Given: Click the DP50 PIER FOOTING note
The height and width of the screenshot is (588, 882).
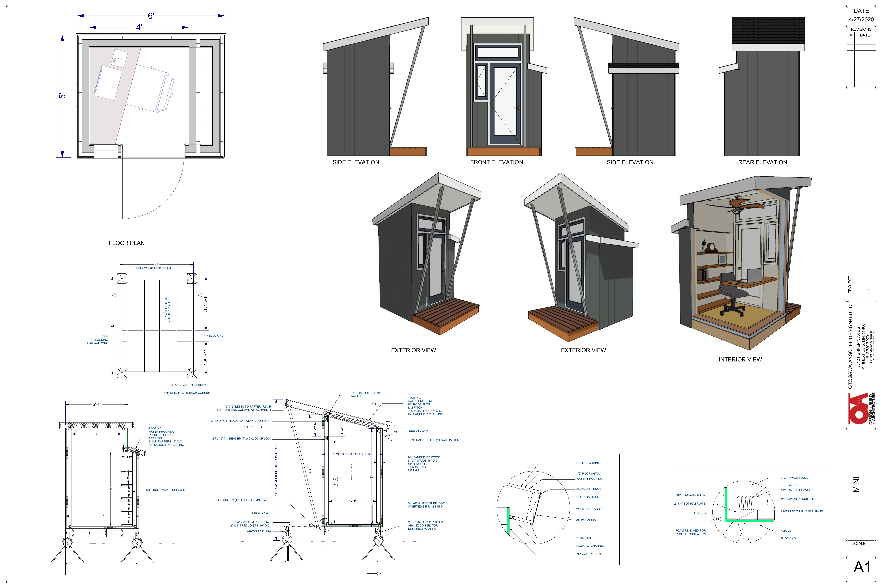Looking at the screenshot, I should [x=422, y=529].
